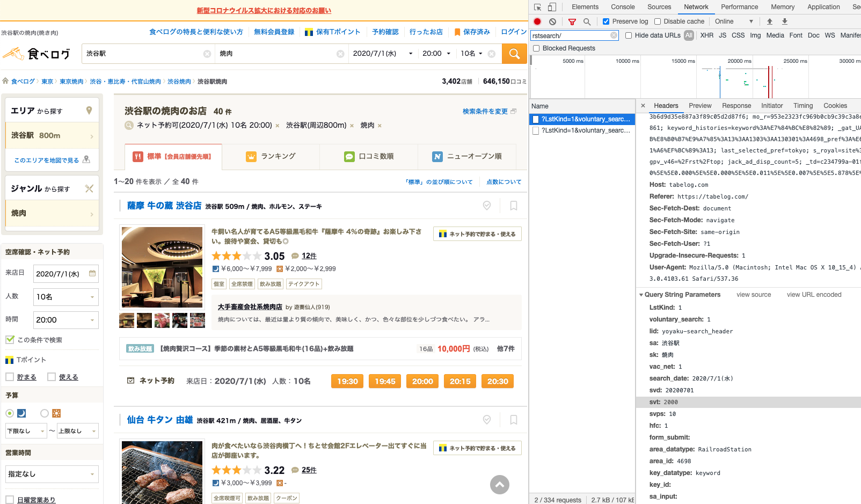Remove the 焼肉 search condition tag
The height and width of the screenshot is (504, 861).
click(x=380, y=126)
